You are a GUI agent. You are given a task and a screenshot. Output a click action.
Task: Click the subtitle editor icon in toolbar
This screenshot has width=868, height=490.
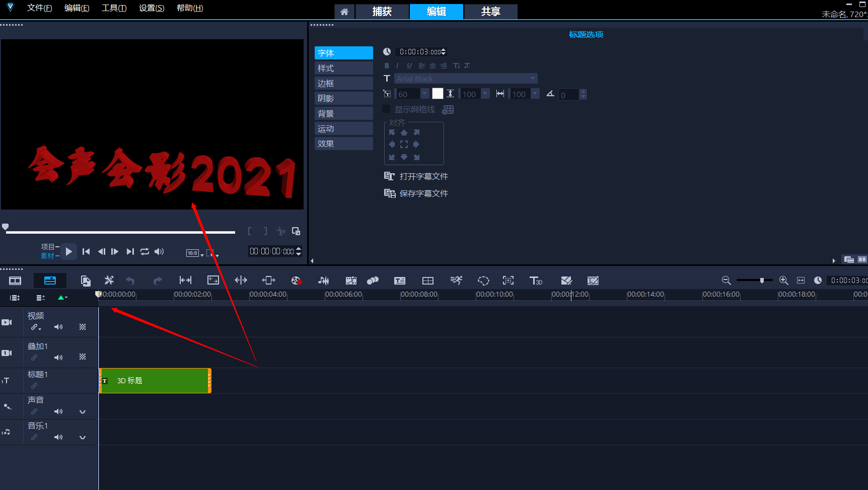pos(400,281)
